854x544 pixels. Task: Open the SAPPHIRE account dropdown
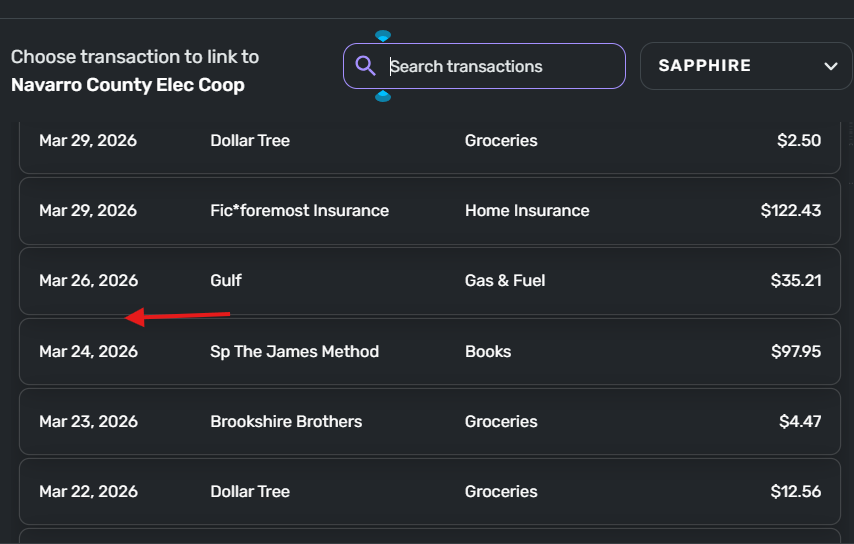(x=746, y=67)
